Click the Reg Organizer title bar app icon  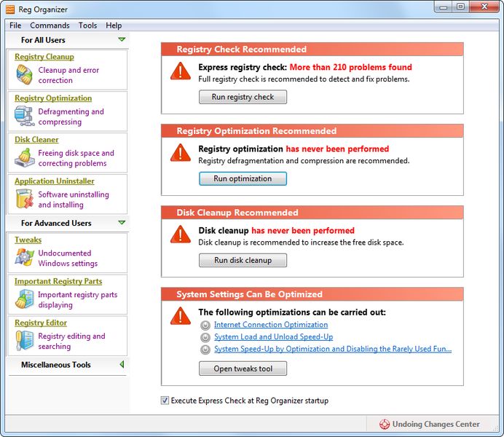pyautogui.click(x=10, y=9)
